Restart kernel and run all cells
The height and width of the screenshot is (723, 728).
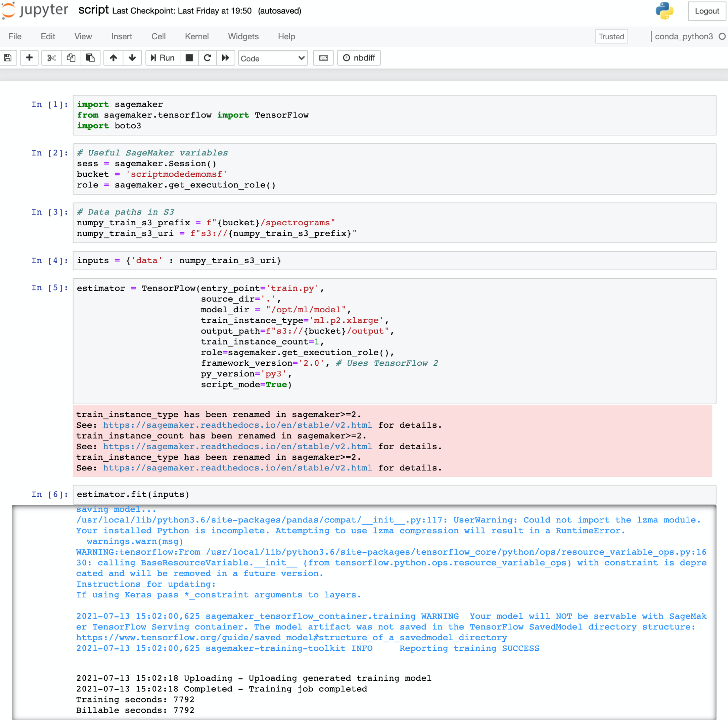[226, 58]
